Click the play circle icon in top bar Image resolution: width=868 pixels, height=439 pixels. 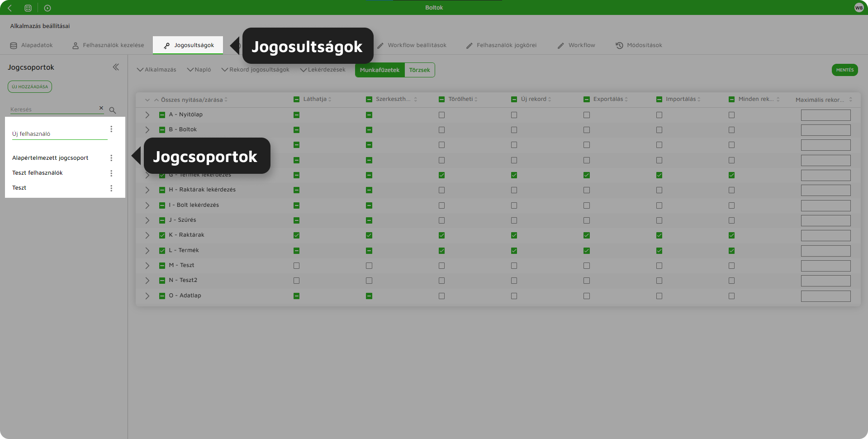(47, 8)
